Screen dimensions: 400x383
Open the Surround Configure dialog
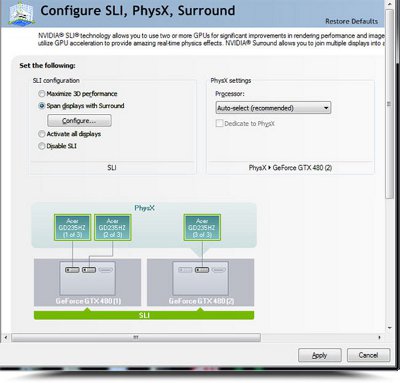pyautogui.click(x=79, y=121)
